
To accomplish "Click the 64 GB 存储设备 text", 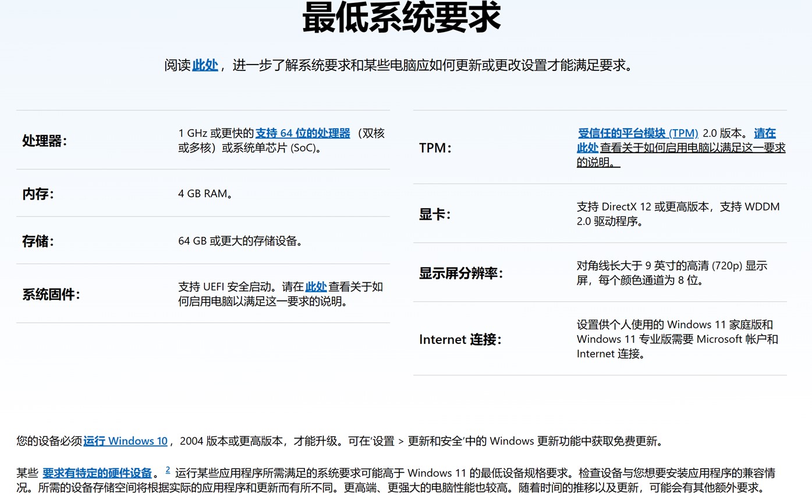I will click(x=240, y=240).
